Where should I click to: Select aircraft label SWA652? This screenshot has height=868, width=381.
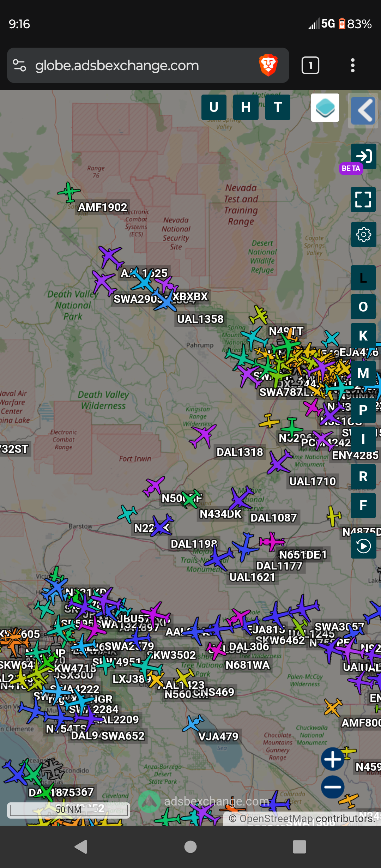[x=123, y=735]
